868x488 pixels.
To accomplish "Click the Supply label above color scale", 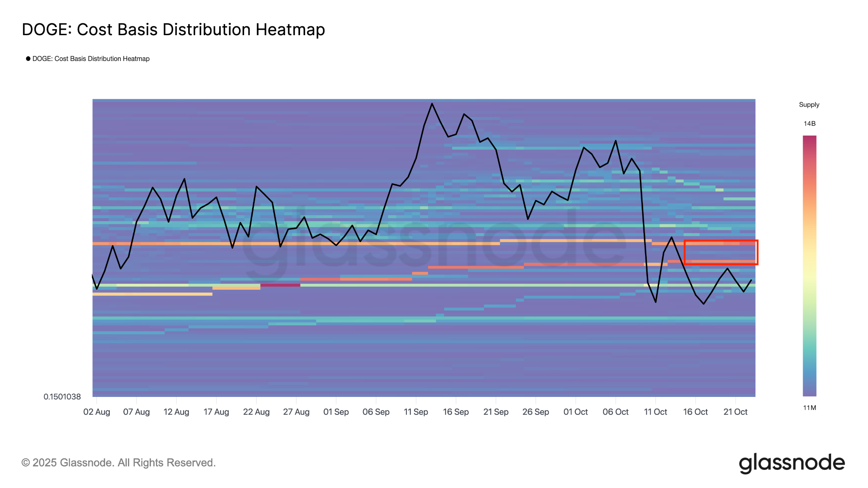I will coord(809,105).
